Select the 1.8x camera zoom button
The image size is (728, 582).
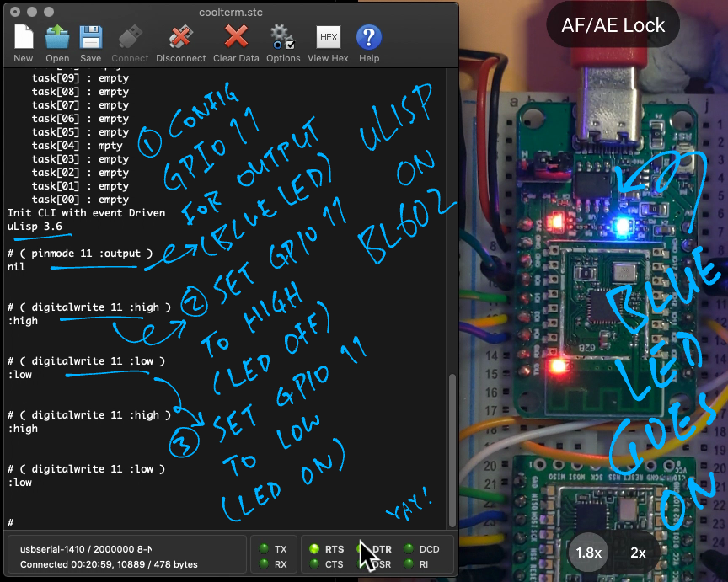589,553
